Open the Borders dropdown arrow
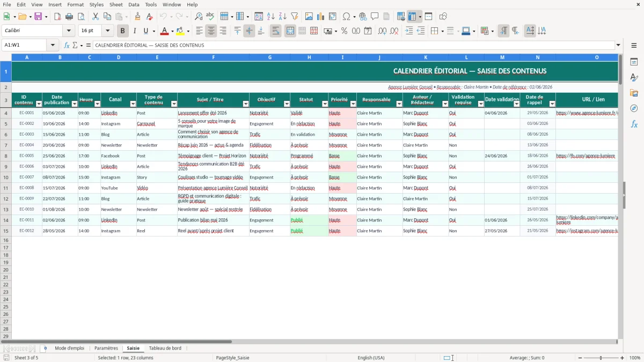The width and height of the screenshot is (644, 362). [442, 31]
